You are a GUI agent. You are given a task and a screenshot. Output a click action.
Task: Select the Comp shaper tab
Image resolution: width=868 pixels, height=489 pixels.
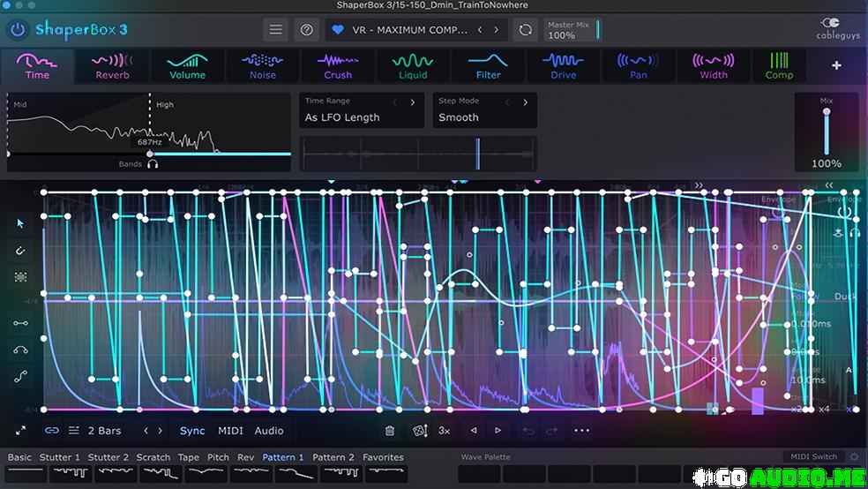[x=779, y=66]
